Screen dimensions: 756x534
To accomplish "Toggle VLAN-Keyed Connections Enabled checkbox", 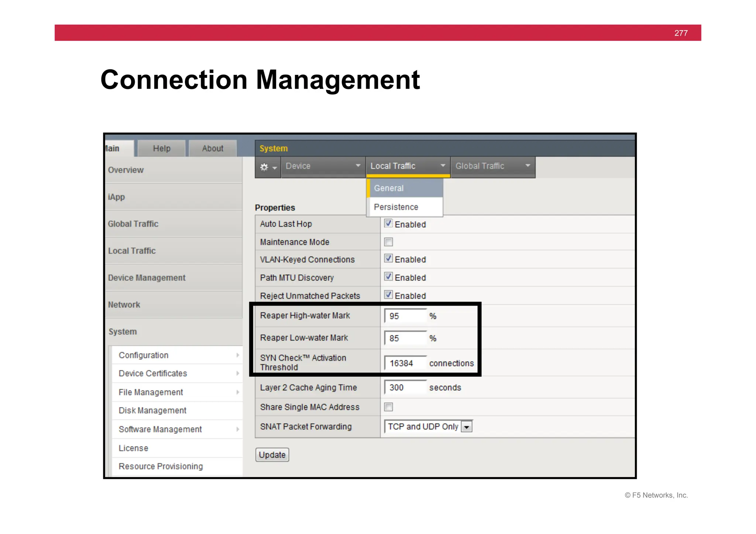I will pyautogui.click(x=388, y=258).
